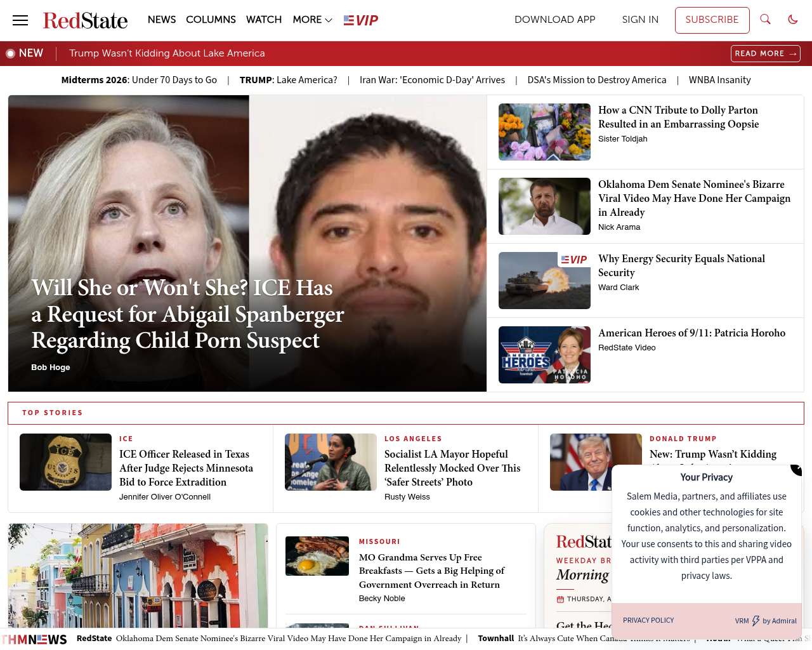Open the VIP section logo
Screen dimensions: 812x650
click(361, 20)
